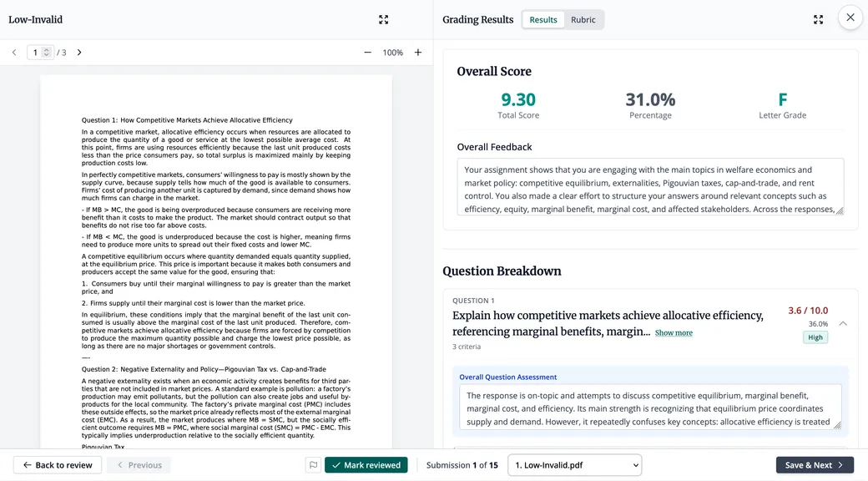
Task: Open the submission file dropdown
Action: point(574,465)
